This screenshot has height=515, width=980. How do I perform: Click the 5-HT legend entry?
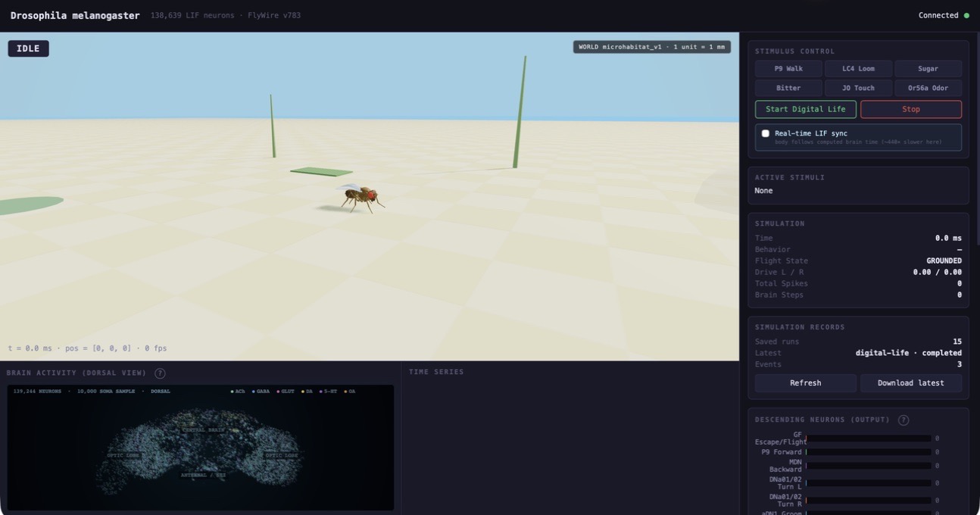pos(328,392)
